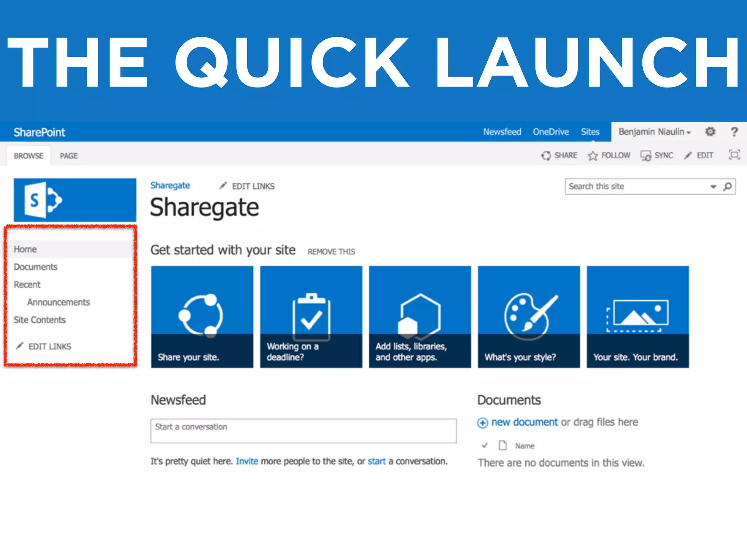Image resolution: width=747 pixels, height=560 pixels.
Task: Click the help question mark icon
Action: coord(734,132)
